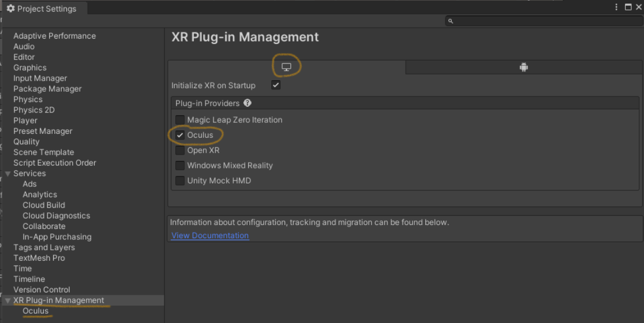Maximize the Project Settings window
This screenshot has height=323, width=644.
[628, 7]
